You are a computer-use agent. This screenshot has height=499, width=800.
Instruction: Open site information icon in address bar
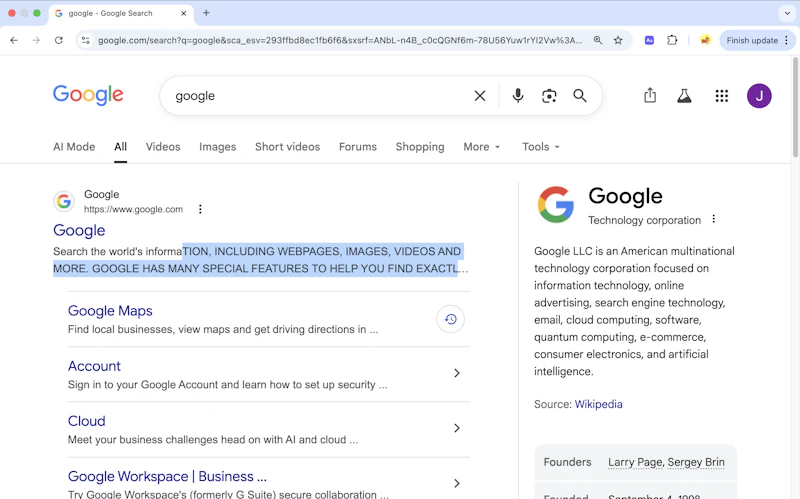(86, 40)
